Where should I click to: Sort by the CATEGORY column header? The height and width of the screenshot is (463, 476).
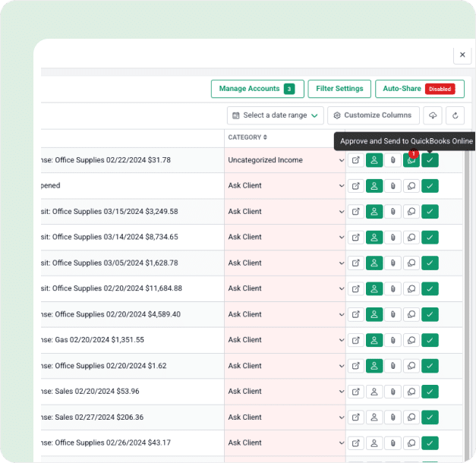click(247, 137)
